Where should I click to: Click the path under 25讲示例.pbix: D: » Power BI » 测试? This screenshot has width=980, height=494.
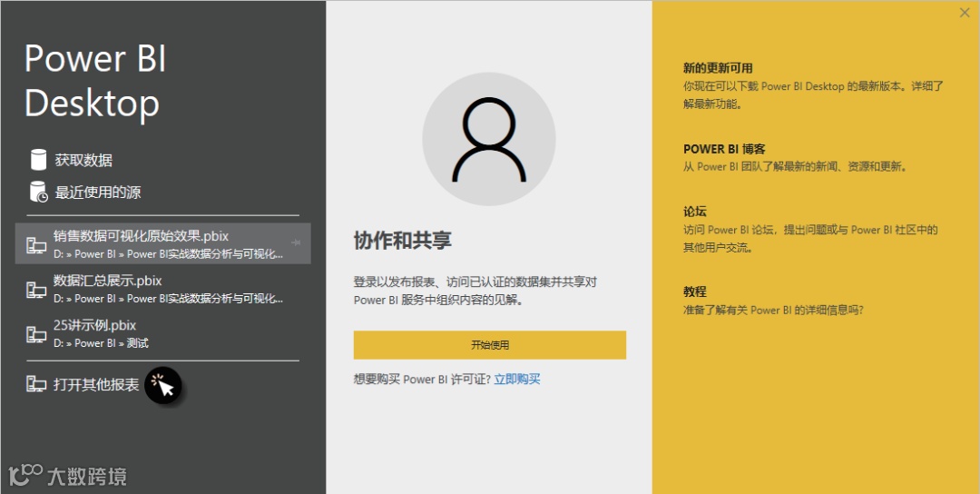(x=102, y=343)
